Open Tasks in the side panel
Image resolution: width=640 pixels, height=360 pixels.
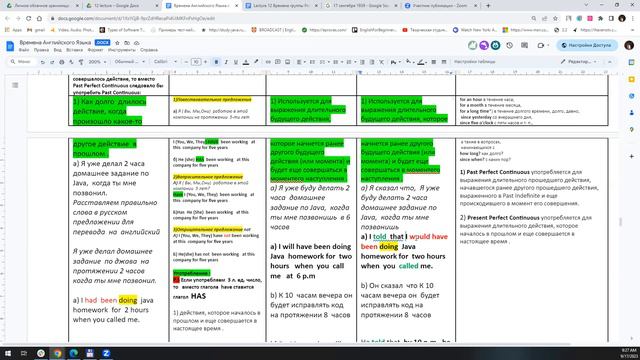pyautogui.click(x=631, y=96)
